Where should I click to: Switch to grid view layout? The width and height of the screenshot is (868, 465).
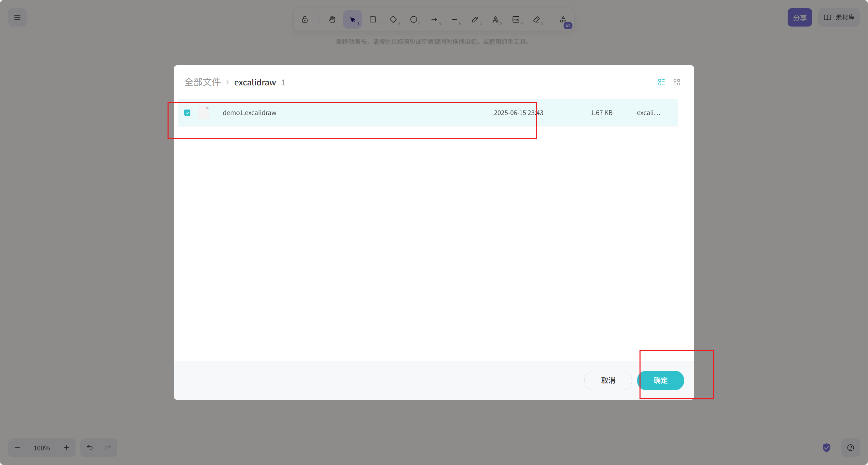click(677, 82)
